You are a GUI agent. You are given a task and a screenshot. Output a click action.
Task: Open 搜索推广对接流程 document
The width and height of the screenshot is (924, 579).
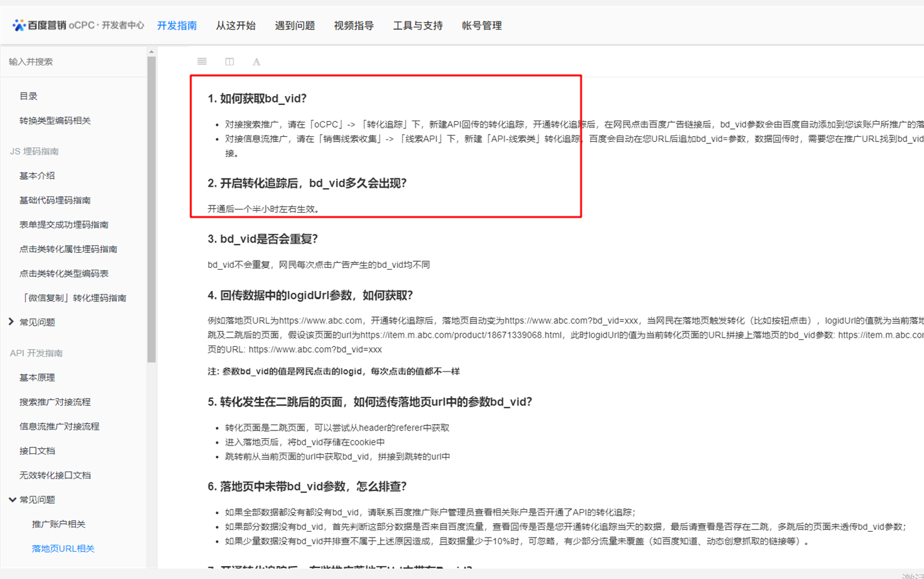point(55,402)
